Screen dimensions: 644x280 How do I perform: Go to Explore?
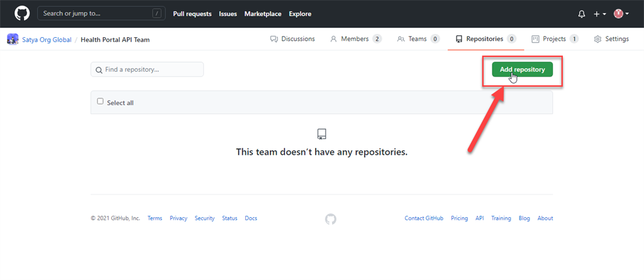(x=300, y=14)
